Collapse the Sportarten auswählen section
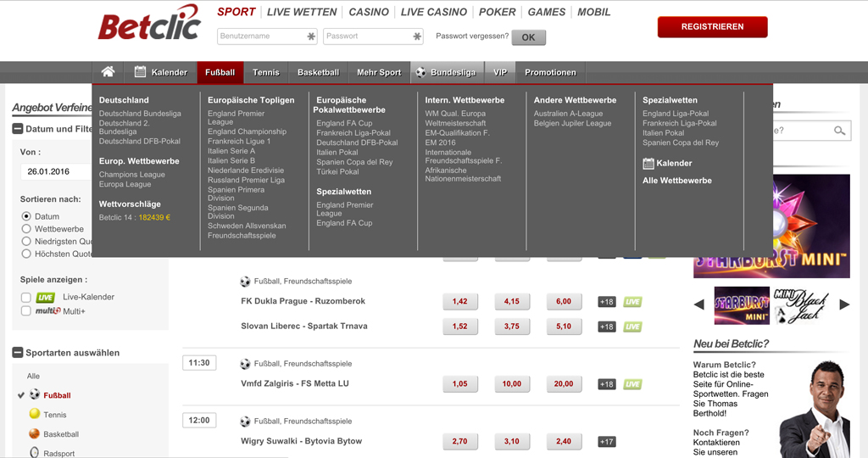This screenshot has width=868, height=458. 18,352
